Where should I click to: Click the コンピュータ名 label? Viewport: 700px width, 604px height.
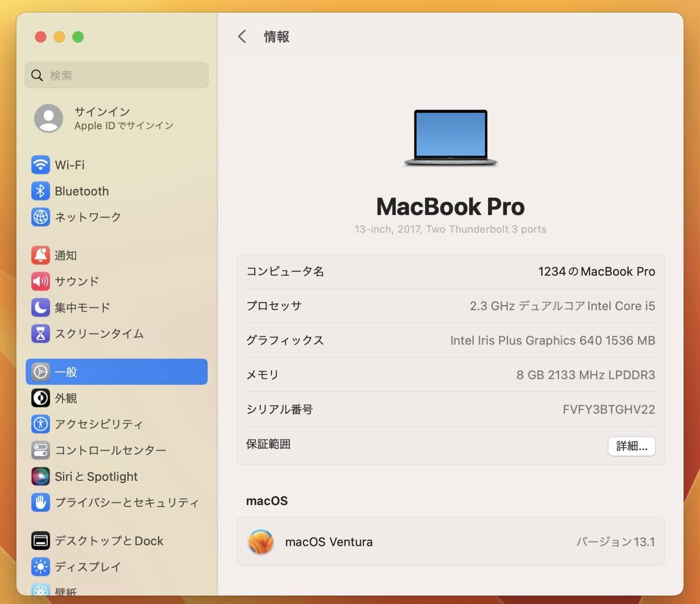click(x=285, y=272)
